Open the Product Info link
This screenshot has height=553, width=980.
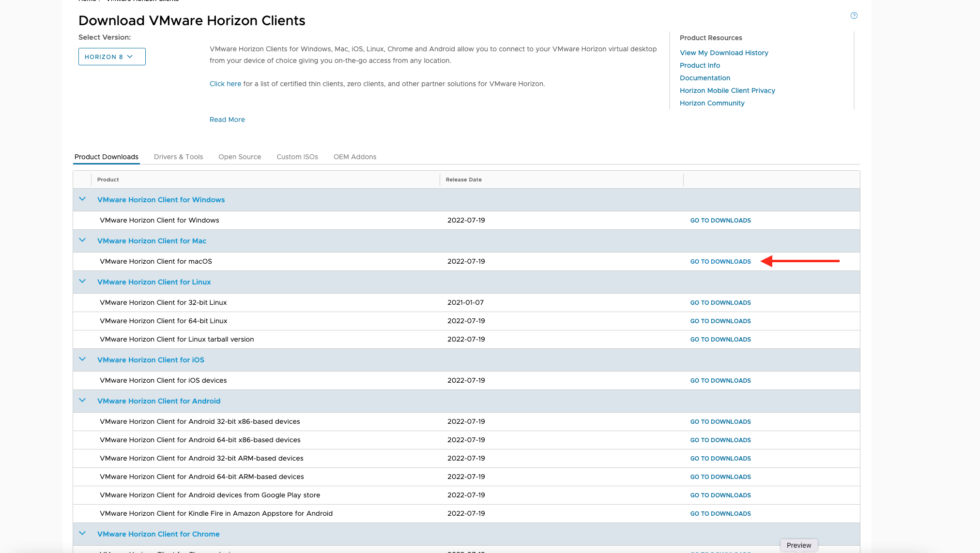coord(700,65)
